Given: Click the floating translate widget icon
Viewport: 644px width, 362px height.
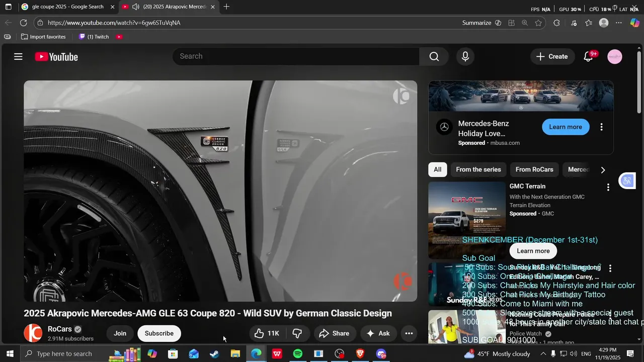Looking at the screenshot, I should [627, 181].
